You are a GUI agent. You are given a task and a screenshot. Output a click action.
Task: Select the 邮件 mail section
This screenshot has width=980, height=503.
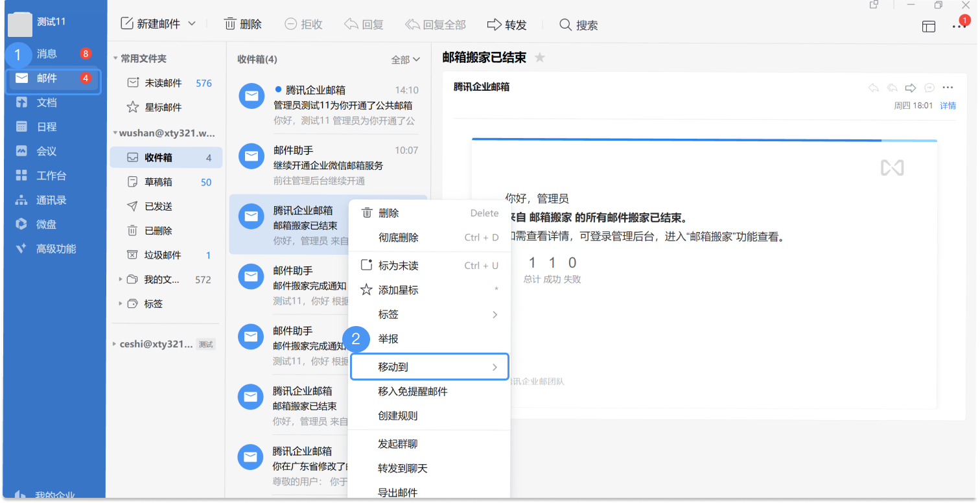pos(53,78)
